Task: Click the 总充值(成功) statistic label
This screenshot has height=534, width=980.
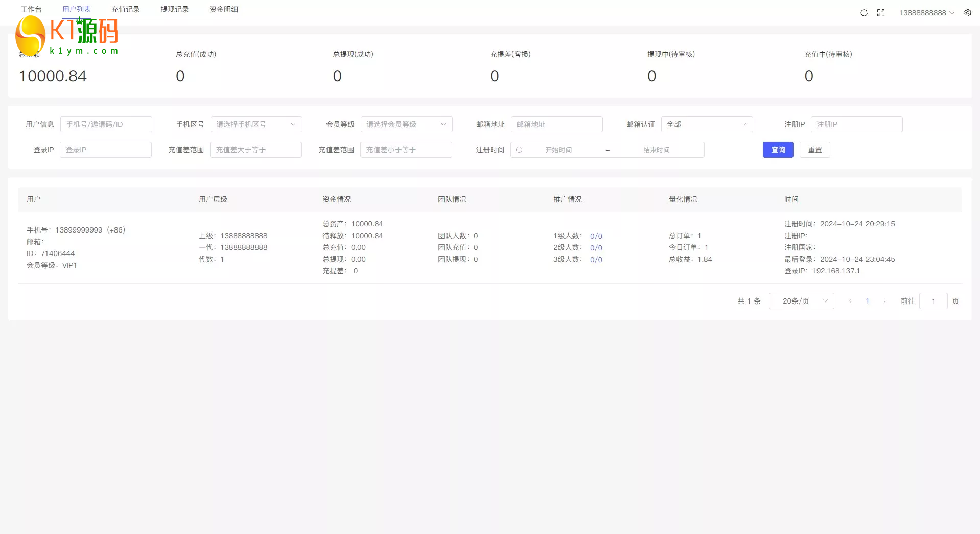Action: coord(196,54)
